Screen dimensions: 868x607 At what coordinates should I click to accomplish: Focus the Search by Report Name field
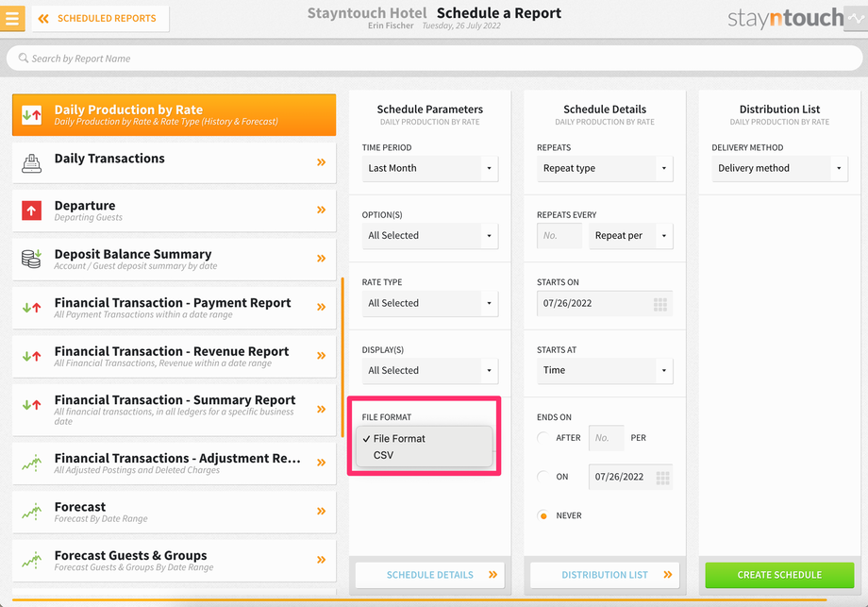click(x=434, y=59)
